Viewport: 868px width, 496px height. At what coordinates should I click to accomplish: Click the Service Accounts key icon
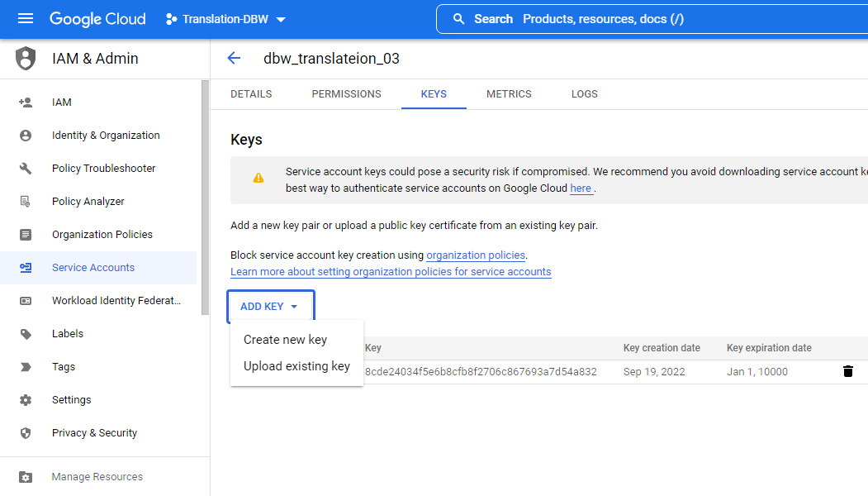(x=26, y=268)
